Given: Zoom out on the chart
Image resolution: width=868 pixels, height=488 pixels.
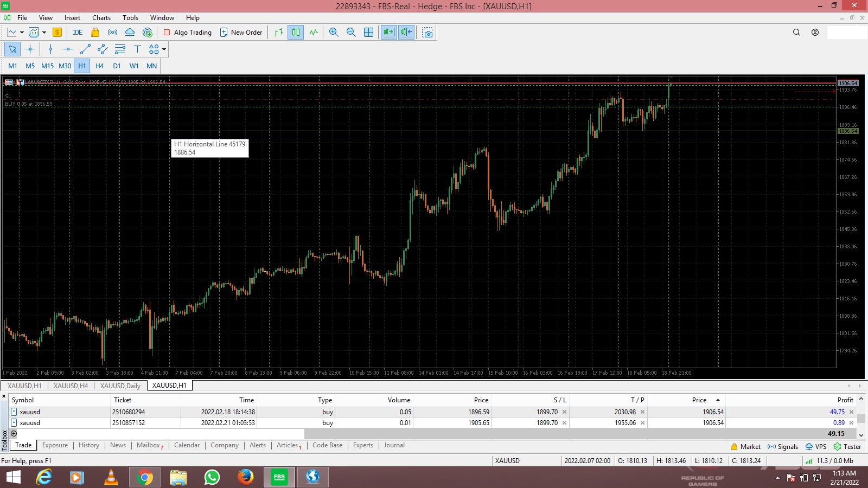Looking at the screenshot, I should [351, 33].
